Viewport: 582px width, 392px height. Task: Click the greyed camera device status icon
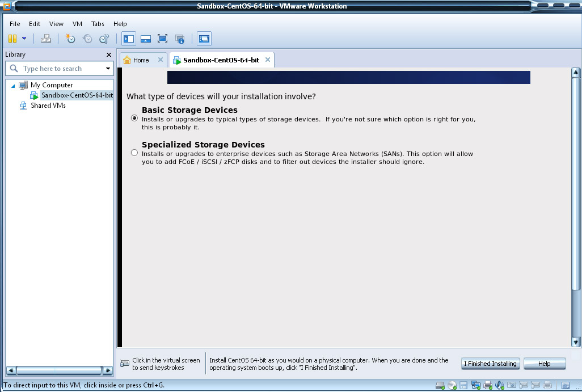[512, 385]
